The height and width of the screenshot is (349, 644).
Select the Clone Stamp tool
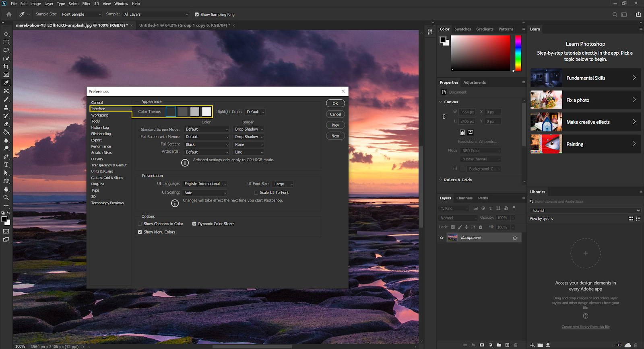click(6, 108)
